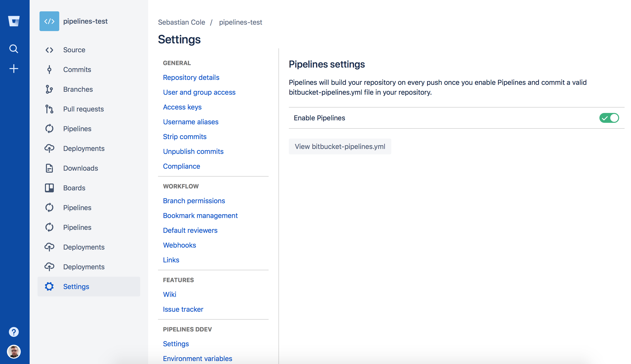This screenshot has width=631, height=364.
Task: Click the Pull requests icon
Action: 49,109
